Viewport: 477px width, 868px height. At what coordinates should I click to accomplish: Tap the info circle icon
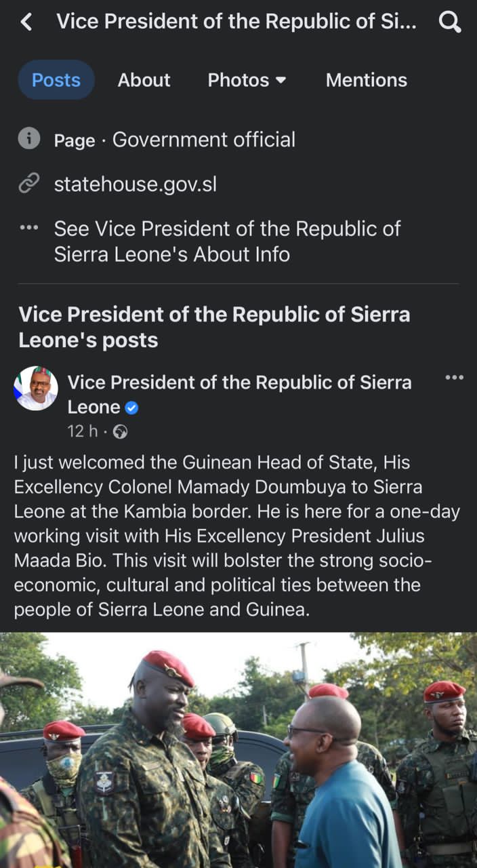(x=28, y=139)
